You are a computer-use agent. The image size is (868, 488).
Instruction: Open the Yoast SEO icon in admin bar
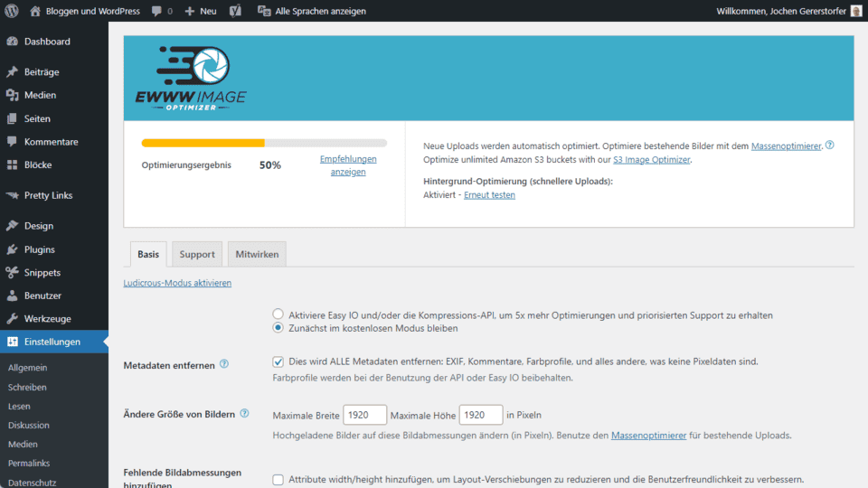click(x=234, y=11)
